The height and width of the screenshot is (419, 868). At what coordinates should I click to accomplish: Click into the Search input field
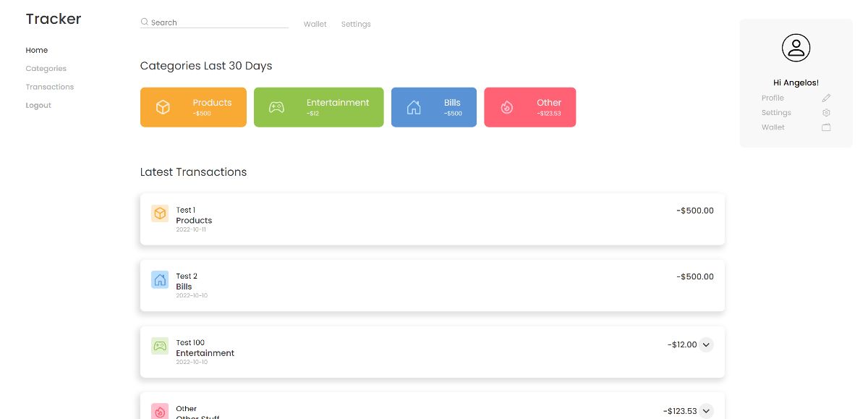[217, 22]
